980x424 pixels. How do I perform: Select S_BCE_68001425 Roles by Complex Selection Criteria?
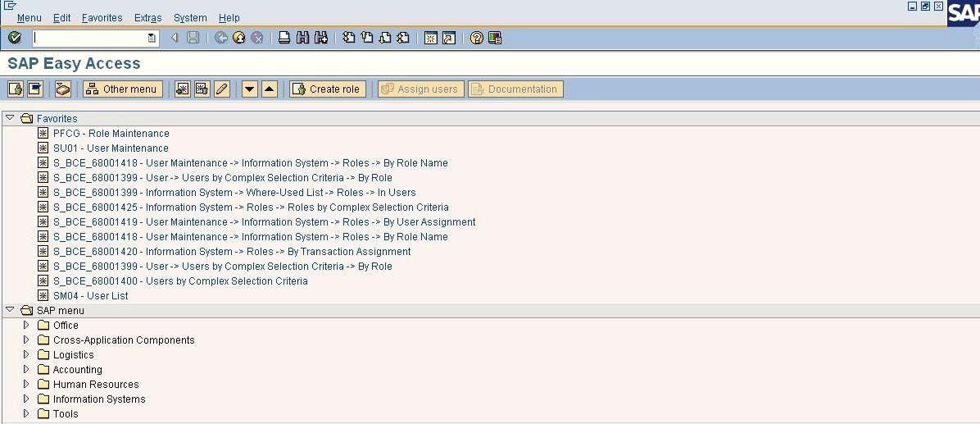pyautogui.click(x=251, y=207)
